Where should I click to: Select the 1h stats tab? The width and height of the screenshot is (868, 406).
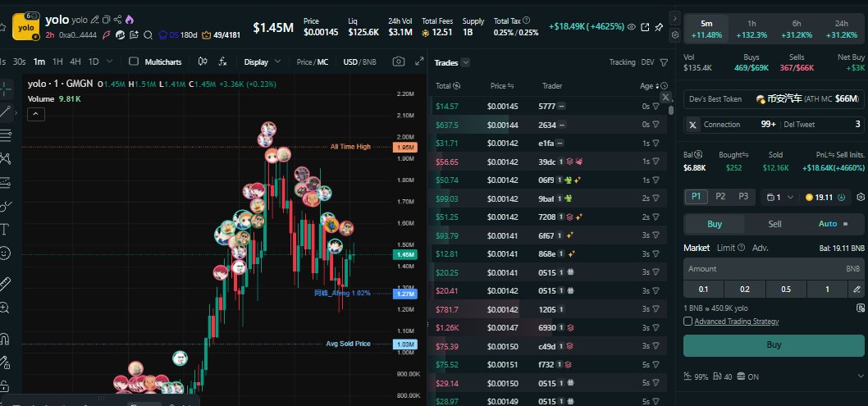[752, 30]
